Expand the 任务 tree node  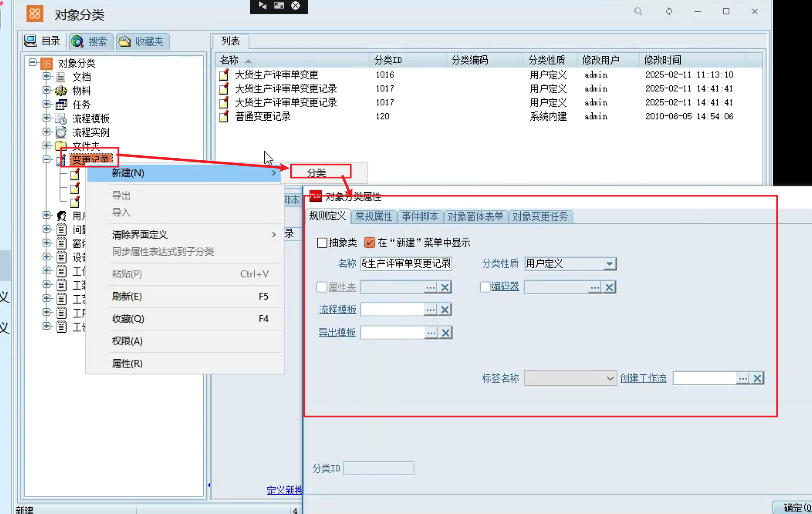[47, 104]
